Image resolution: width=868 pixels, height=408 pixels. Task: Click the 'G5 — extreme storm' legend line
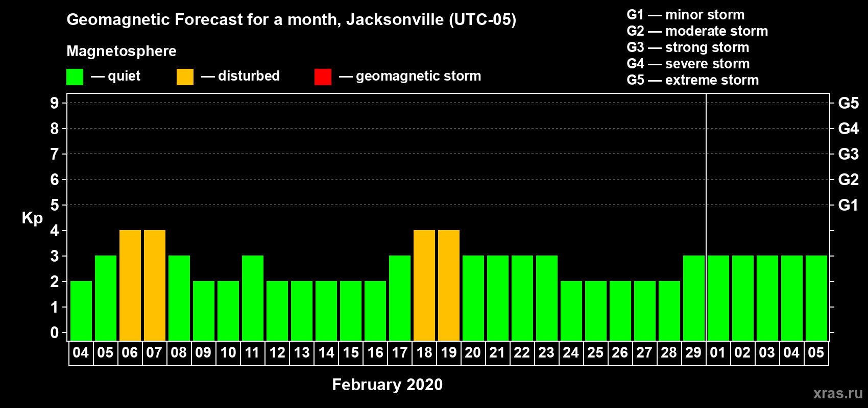[693, 80]
